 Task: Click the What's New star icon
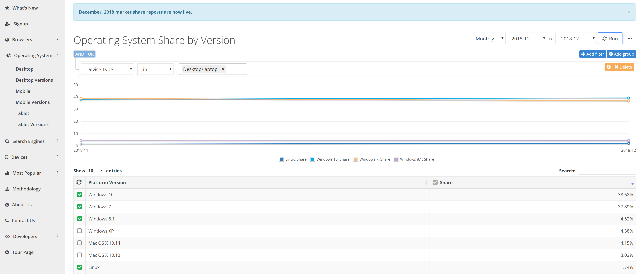pyautogui.click(x=7, y=8)
